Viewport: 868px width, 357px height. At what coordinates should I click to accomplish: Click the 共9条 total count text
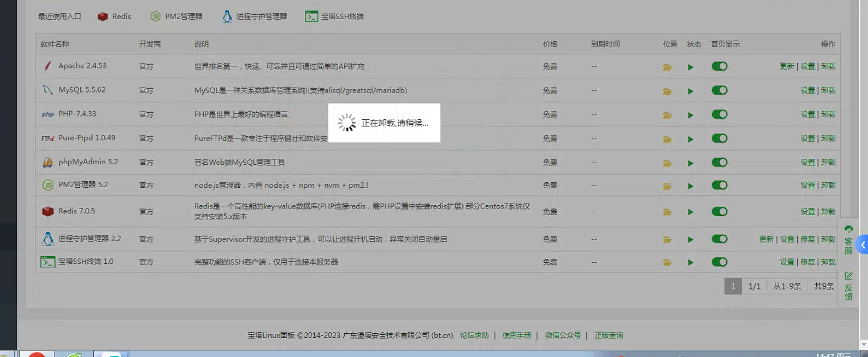[x=824, y=286]
